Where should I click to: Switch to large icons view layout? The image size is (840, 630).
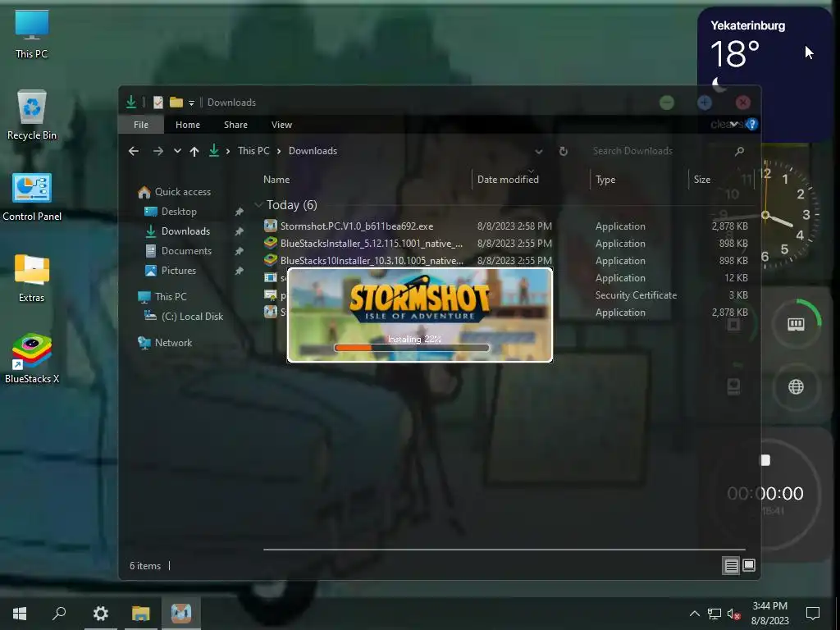pyautogui.click(x=749, y=566)
